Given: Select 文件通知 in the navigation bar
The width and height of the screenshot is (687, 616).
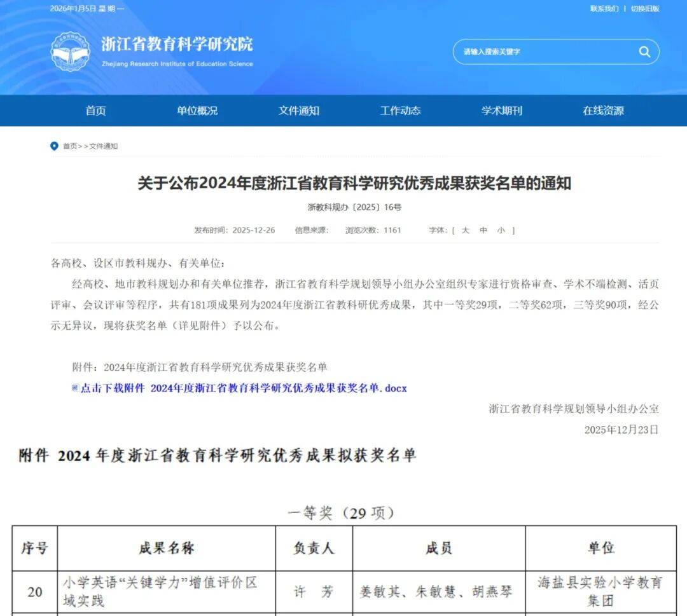Looking at the screenshot, I should pos(299,111).
